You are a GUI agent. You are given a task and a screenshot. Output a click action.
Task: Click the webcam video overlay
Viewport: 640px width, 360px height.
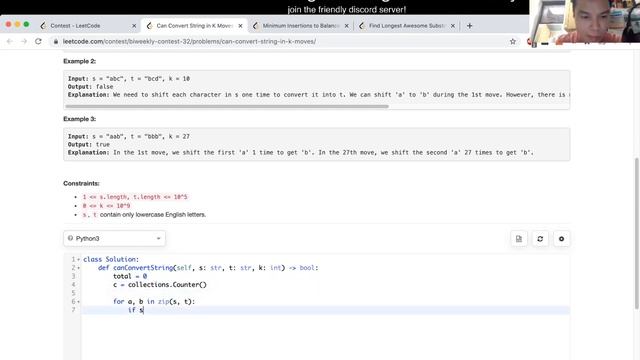click(584, 22)
